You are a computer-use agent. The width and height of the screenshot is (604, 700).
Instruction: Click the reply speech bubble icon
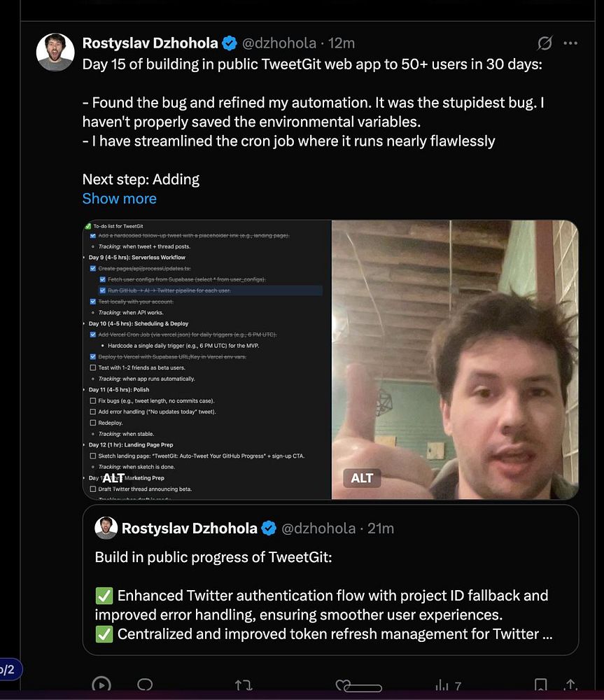point(145,685)
